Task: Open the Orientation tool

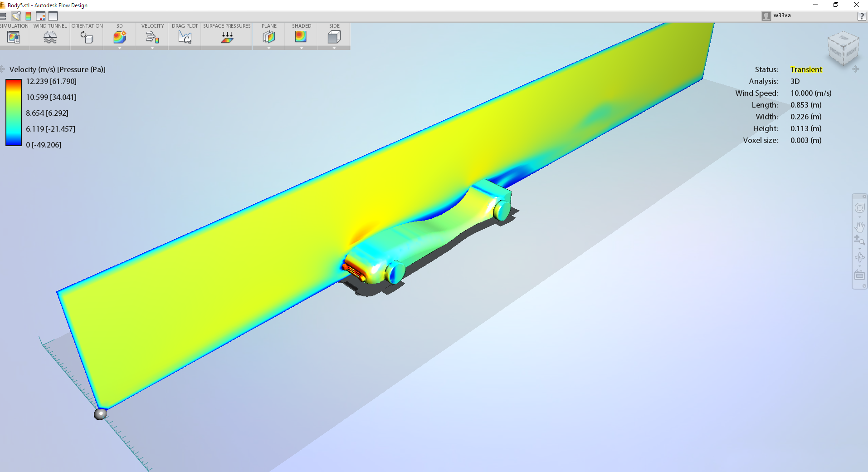Action: pos(87,37)
